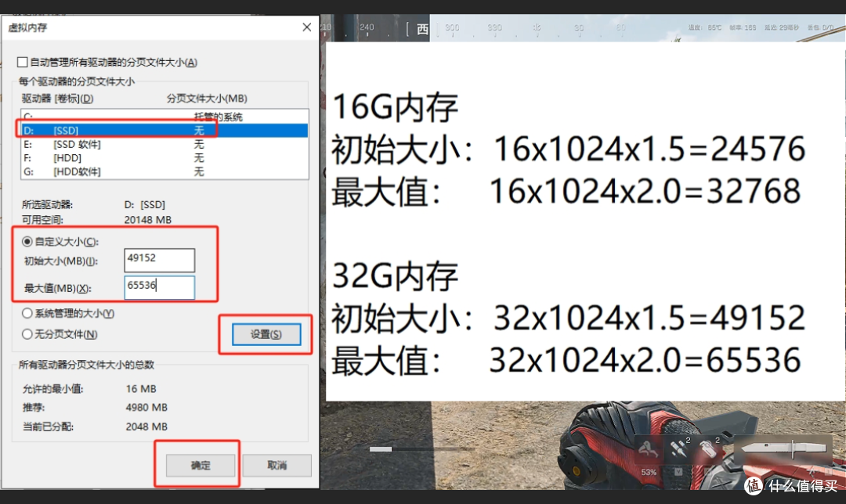The width and height of the screenshot is (846, 504).
Task: Click the 设置(S) button
Action: [x=266, y=334]
